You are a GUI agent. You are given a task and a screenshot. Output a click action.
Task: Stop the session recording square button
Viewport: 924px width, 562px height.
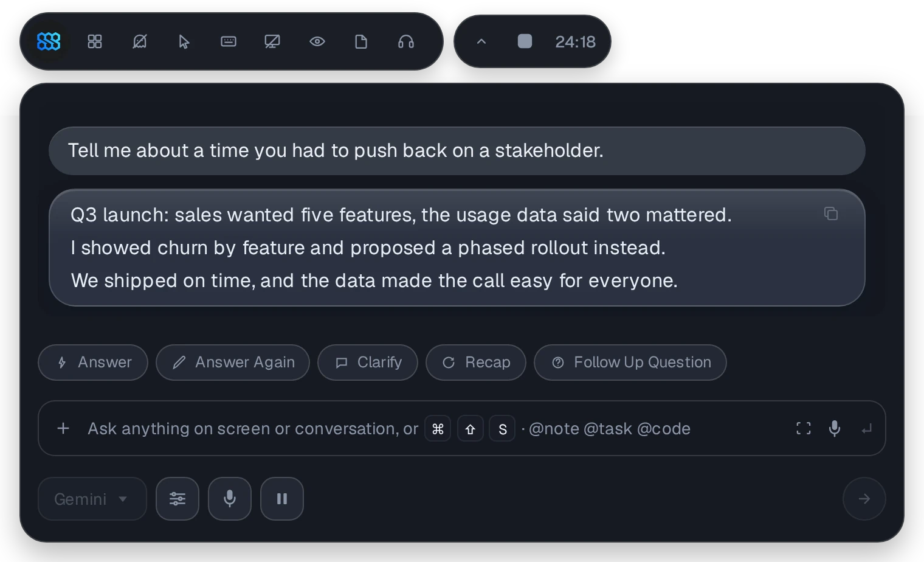click(x=525, y=41)
